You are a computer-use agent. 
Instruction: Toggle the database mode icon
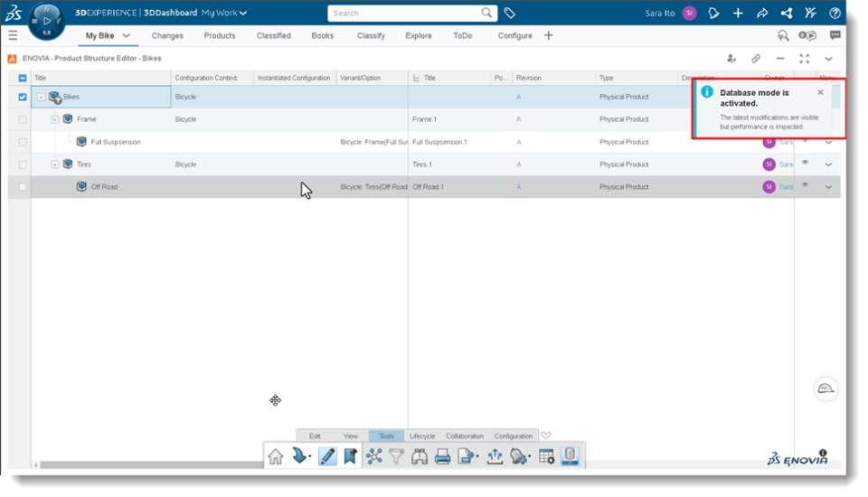(x=570, y=456)
